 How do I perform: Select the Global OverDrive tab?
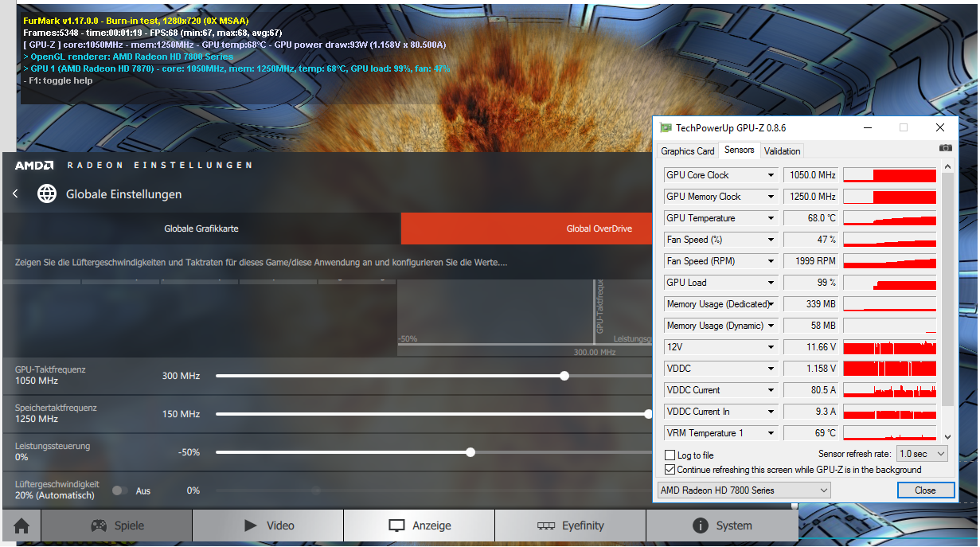526,229
